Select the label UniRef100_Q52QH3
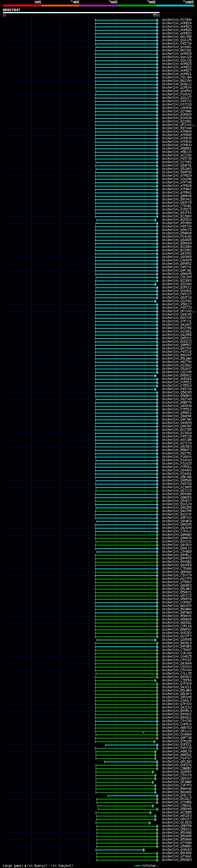 (x=177, y=169)
